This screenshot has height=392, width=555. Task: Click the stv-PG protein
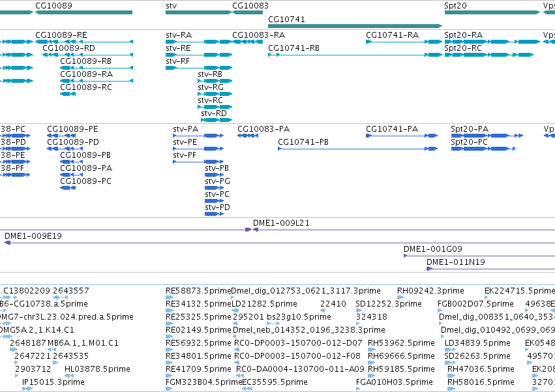pos(214,188)
